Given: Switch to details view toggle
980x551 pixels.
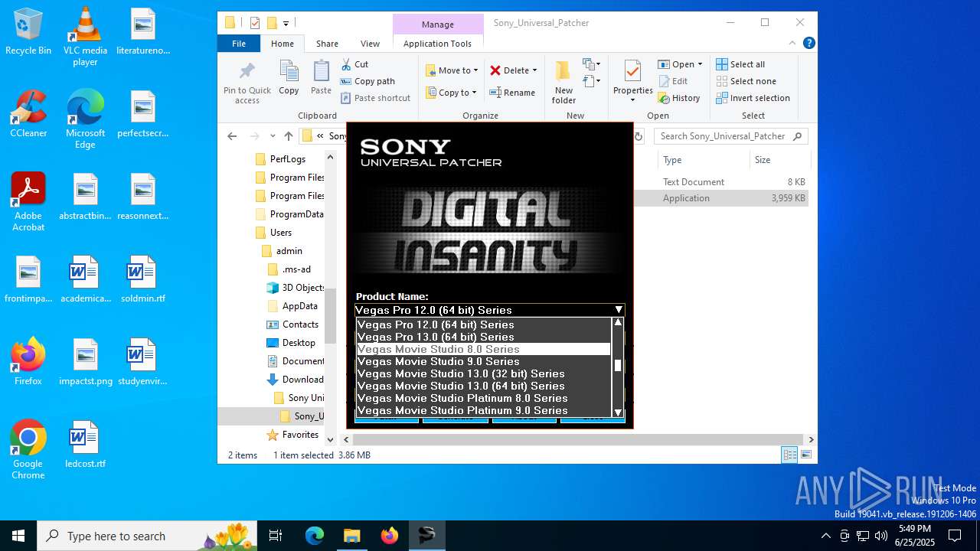Looking at the screenshot, I should click(789, 455).
